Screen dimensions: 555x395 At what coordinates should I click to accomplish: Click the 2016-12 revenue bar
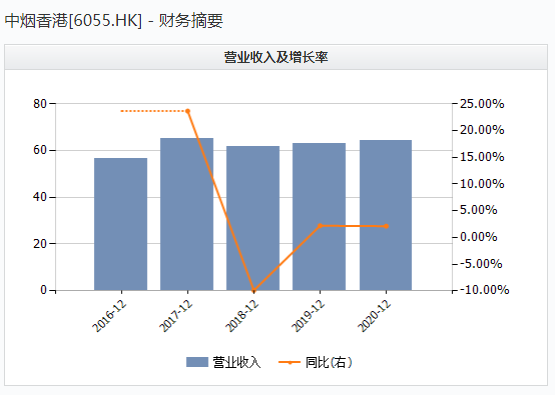[x=121, y=224]
